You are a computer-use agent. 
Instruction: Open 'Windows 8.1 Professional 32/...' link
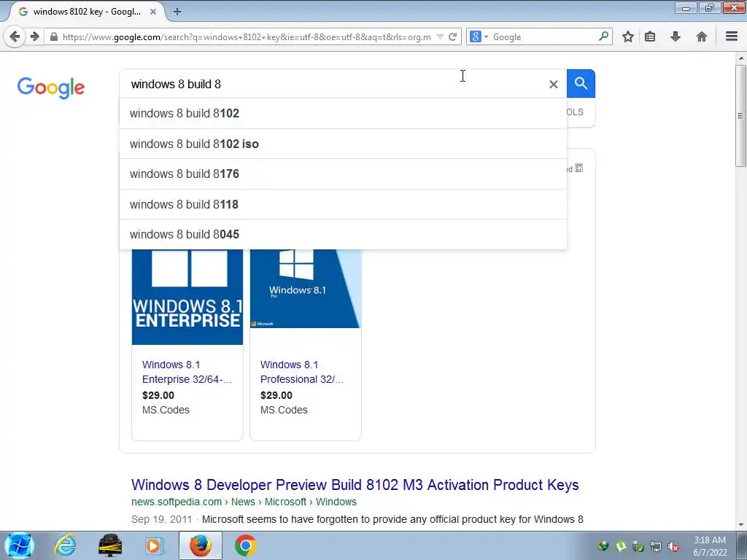[x=301, y=372]
